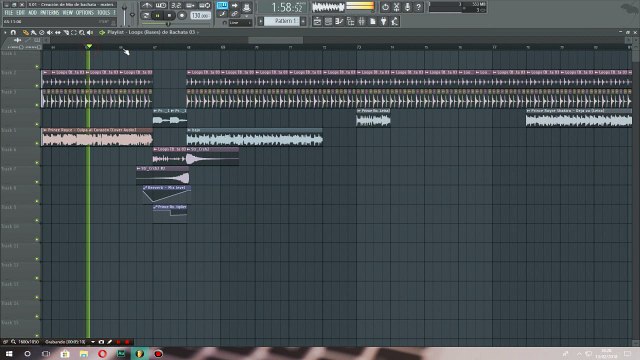Open the Pattern 1 selector

tap(282, 21)
